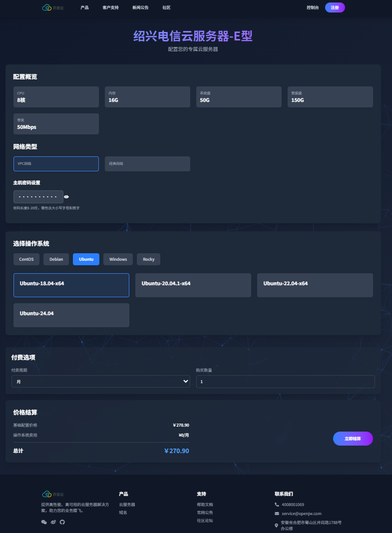This screenshot has height=533, width=392.
Task: Click the 购买数量 quantity input field
Action: (x=285, y=382)
